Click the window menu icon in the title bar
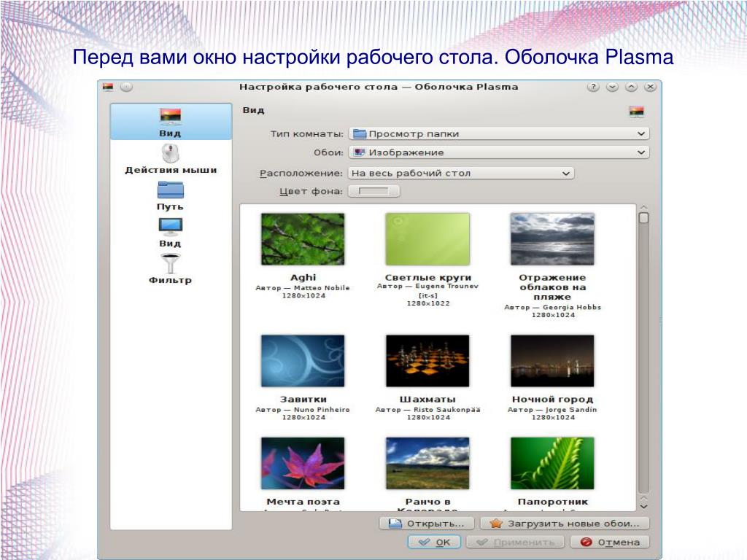 click(x=108, y=87)
